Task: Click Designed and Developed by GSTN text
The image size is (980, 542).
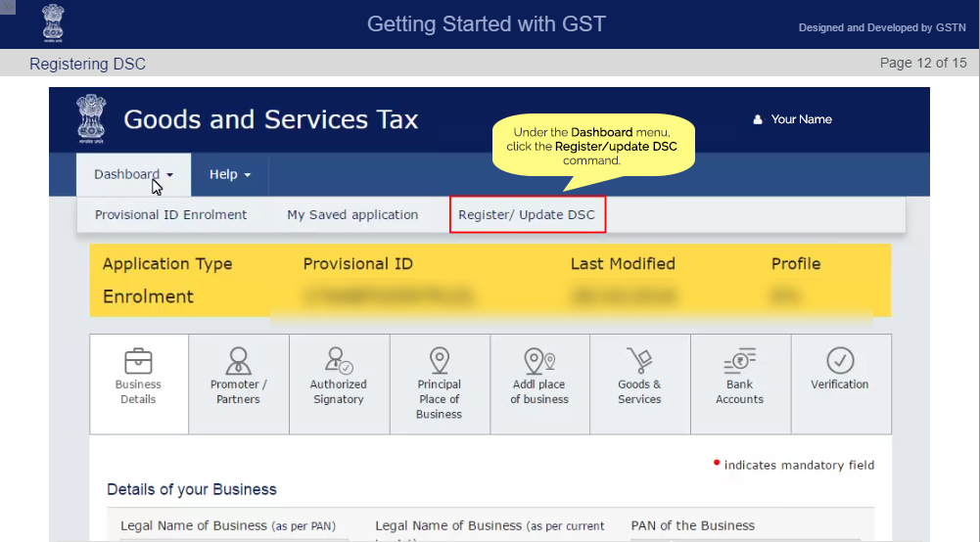Action: coord(882,27)
